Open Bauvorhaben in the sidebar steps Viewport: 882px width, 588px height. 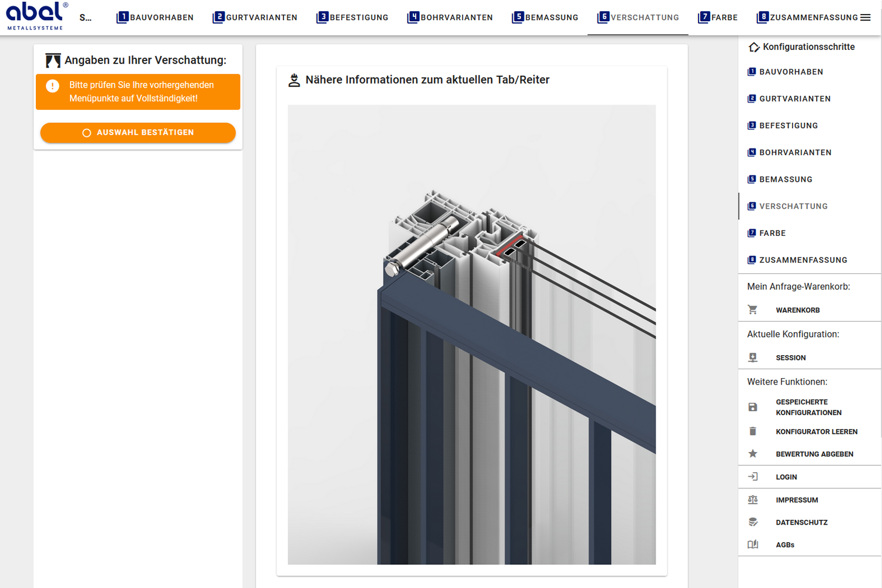pyautogui.click(x=810, y=72)
